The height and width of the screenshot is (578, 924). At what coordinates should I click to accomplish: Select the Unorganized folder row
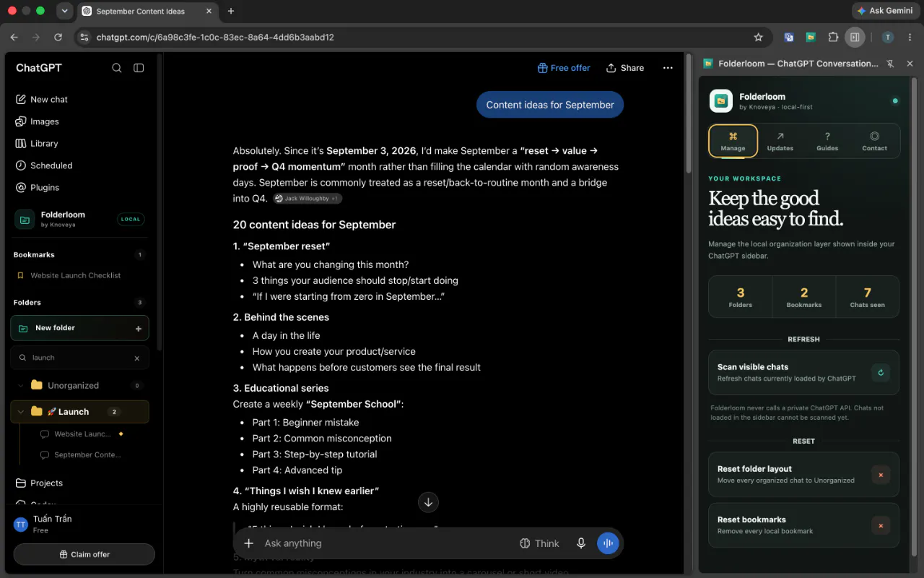point(79,386)
